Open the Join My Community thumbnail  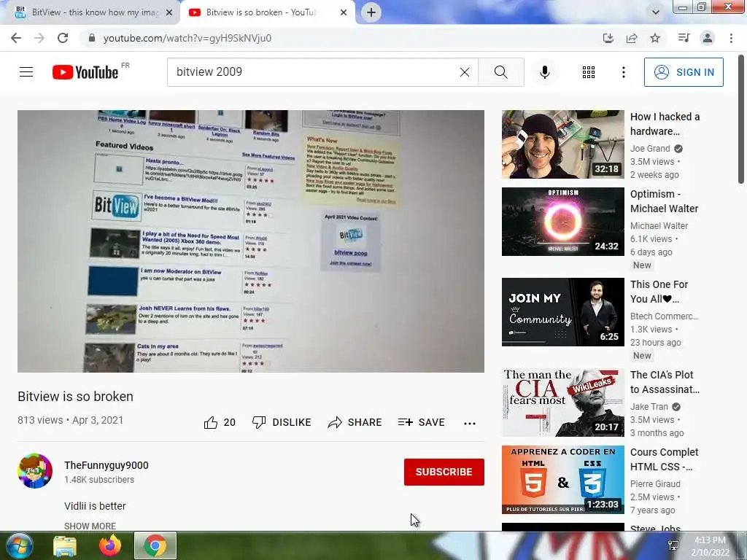(x=562, y=312)
